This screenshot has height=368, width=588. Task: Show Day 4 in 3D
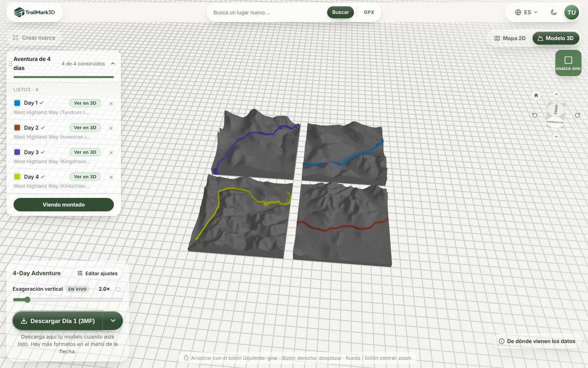85,177
